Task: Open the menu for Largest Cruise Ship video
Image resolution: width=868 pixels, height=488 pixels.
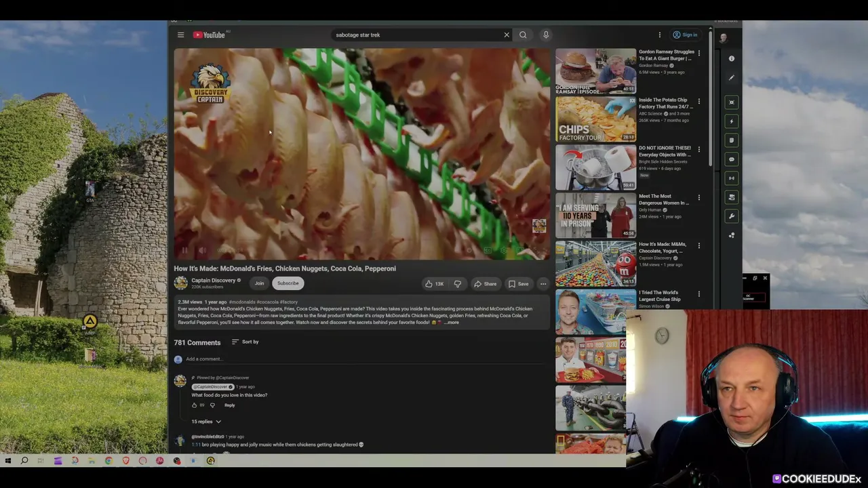Action: point(699,293)
